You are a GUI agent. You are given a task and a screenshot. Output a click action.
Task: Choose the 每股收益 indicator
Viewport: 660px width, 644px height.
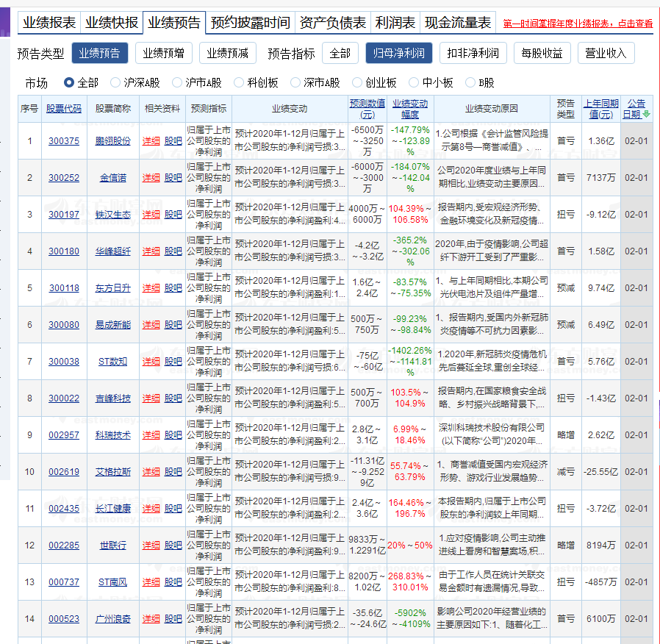coord(542,53)
